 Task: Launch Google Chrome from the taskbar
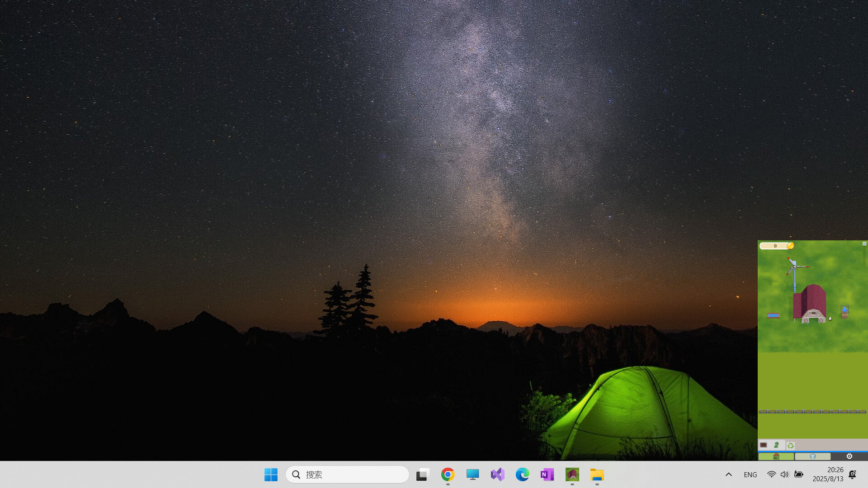point(447,474)
